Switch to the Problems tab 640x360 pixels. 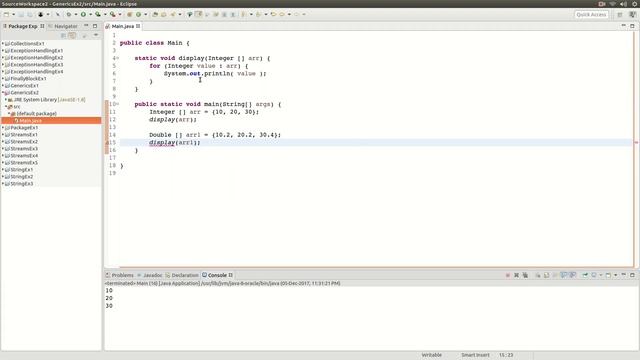120,275
